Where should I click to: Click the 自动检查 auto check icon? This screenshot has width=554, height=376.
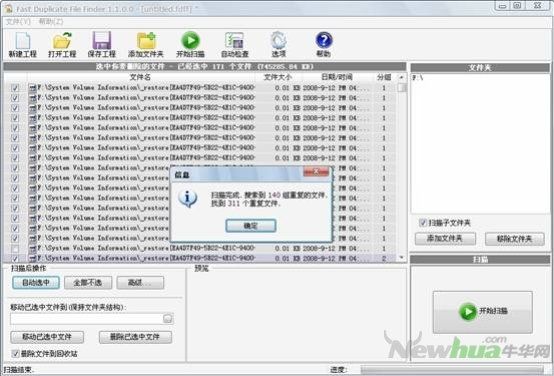click(234, 41)
